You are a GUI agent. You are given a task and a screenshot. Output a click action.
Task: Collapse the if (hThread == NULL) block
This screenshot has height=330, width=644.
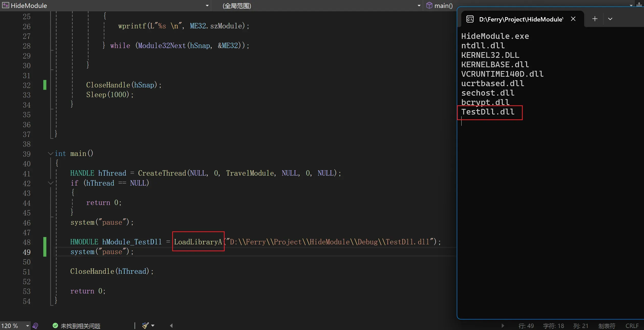pos(50,183)
